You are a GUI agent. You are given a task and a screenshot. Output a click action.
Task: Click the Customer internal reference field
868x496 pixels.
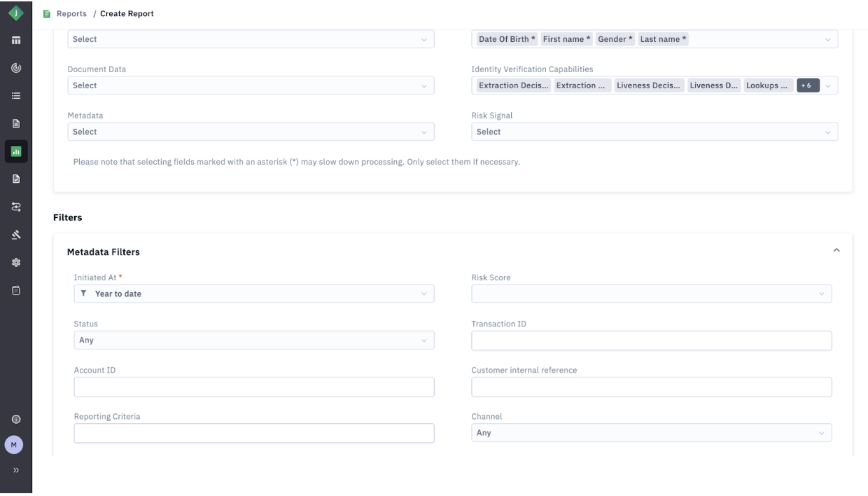(x=651, y=387)
